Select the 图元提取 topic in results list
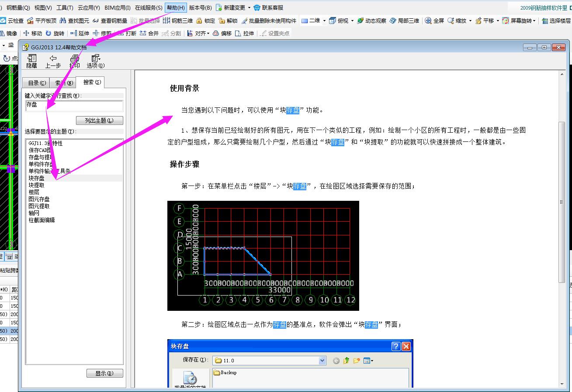Screen dimensions: 572x392 click(x=39, y=206)
